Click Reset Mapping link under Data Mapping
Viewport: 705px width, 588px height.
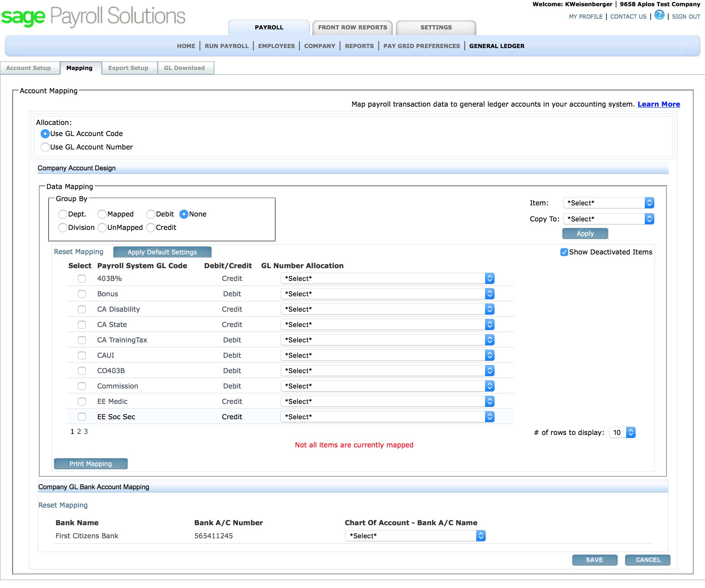pyautogui.click(x=79, y=252)
